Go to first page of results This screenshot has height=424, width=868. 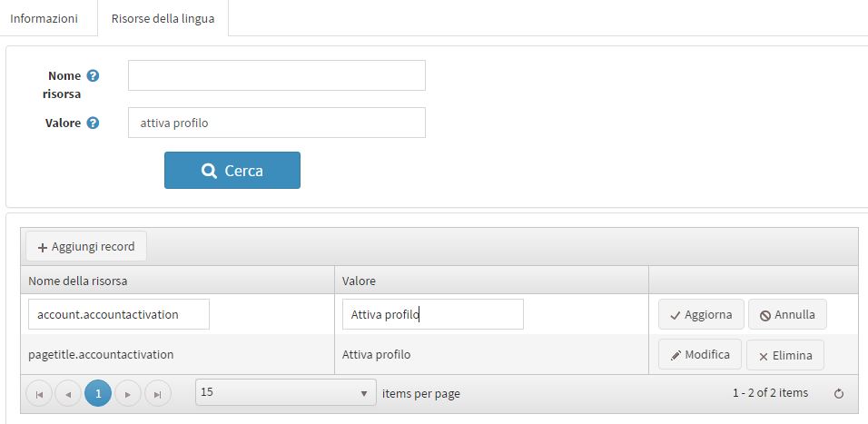coord(39,393)
